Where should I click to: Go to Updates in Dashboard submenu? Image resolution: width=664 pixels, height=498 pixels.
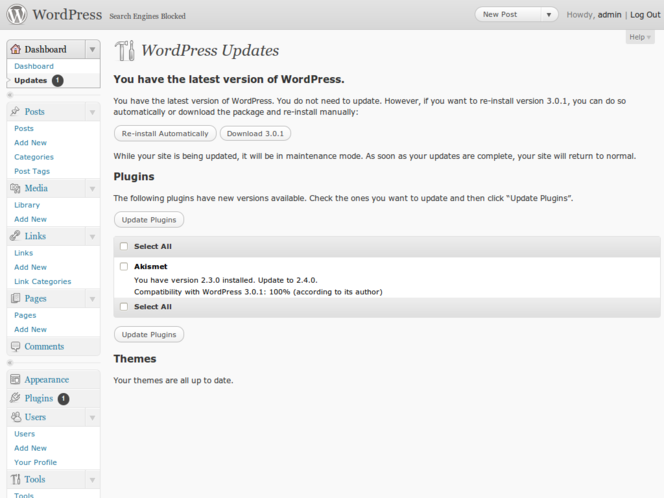click(30, 80)
